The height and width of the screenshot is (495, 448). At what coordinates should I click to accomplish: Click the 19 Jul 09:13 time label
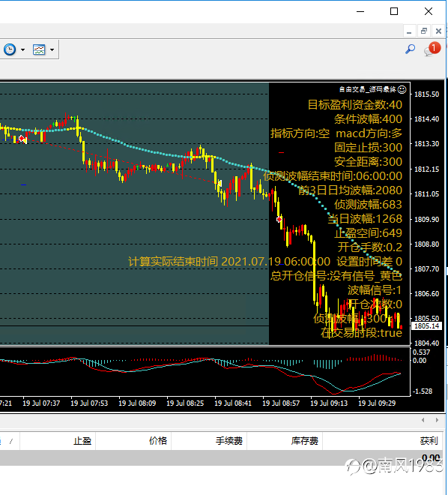[329, 403]
